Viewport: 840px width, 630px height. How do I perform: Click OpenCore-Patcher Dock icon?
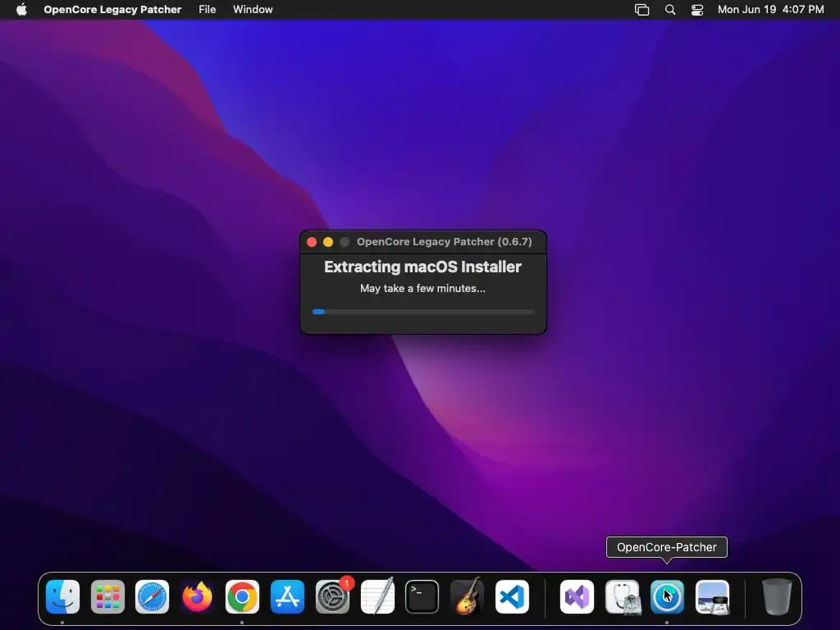click(667, 596)
